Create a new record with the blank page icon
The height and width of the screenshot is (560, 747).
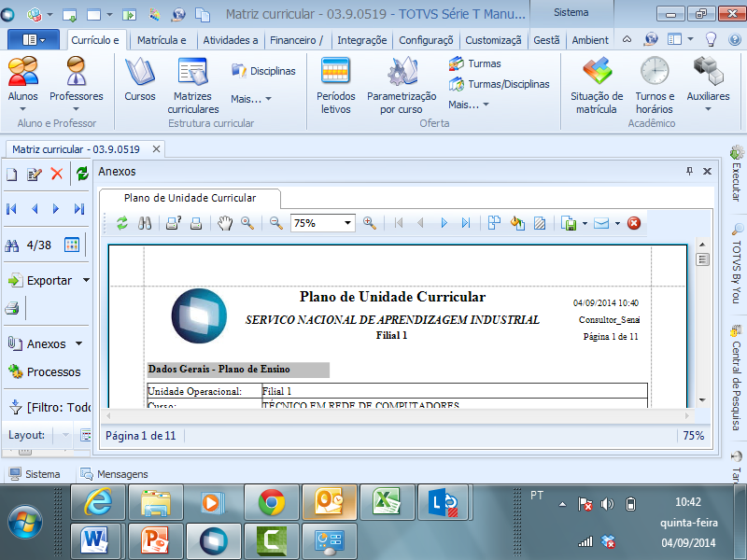[12, 175]
